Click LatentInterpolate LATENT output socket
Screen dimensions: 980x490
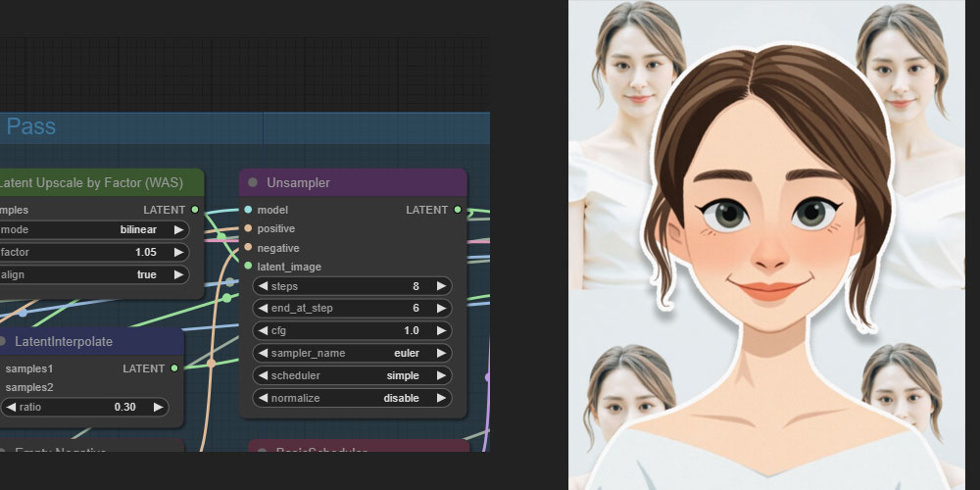click(x=174, y=368)
